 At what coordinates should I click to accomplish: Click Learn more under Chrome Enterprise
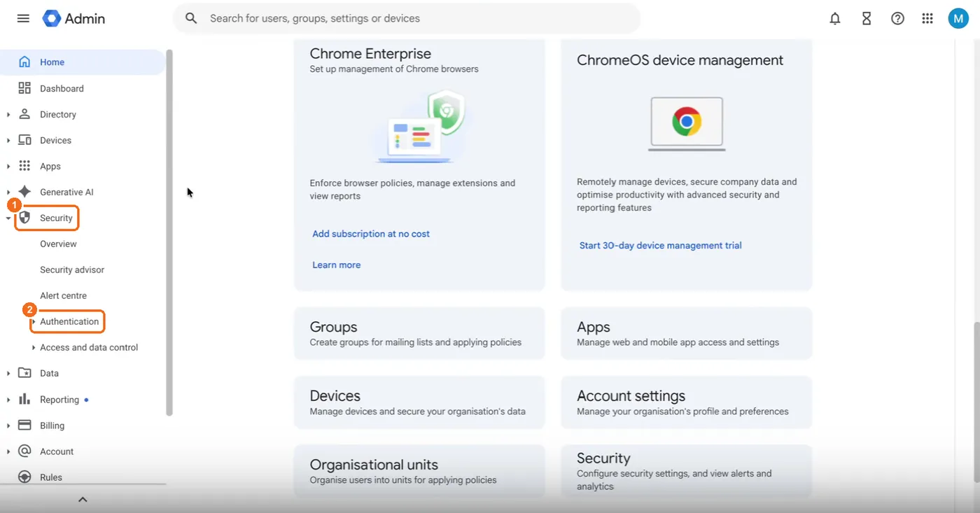click(337, 265)
